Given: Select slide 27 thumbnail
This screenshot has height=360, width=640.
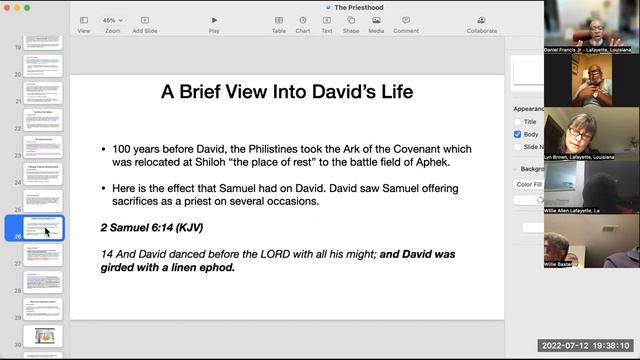Looking at the screenshot, I should point(43,255).
